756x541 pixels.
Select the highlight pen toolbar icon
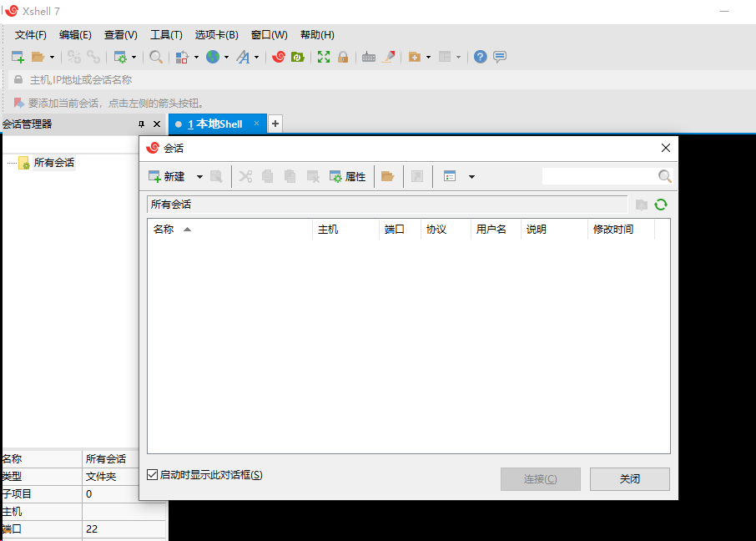click(387, 57)
